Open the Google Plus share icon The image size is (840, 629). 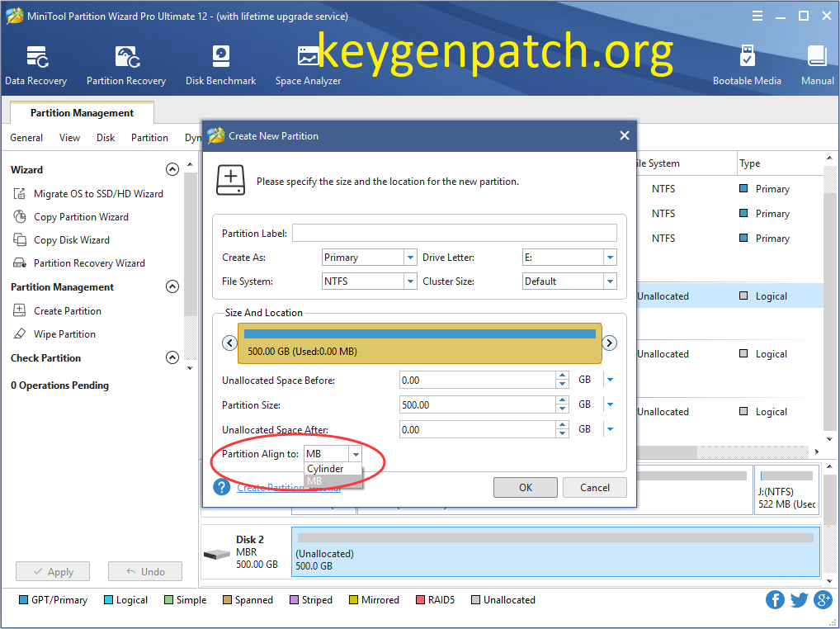pyautogui.click(x=823, y=599)
